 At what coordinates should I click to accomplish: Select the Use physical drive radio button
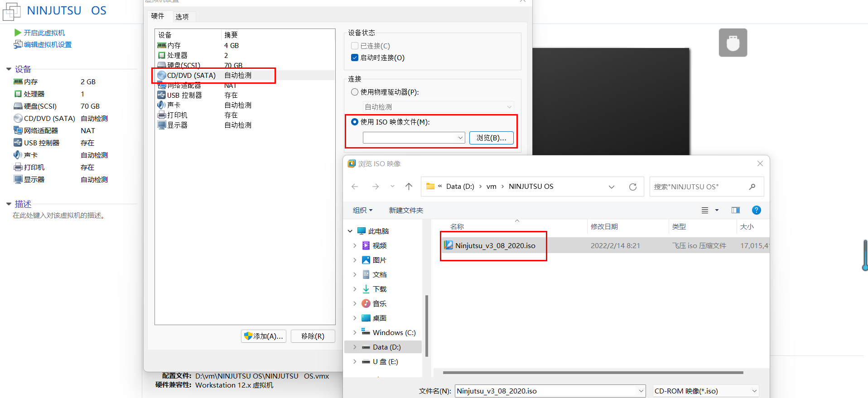pos(355,92)
